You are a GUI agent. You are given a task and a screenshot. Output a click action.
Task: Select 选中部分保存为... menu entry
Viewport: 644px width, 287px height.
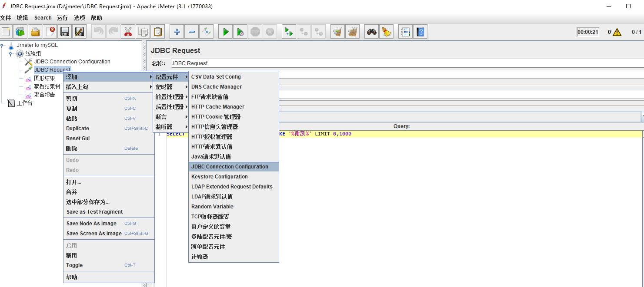coord(109,202)
